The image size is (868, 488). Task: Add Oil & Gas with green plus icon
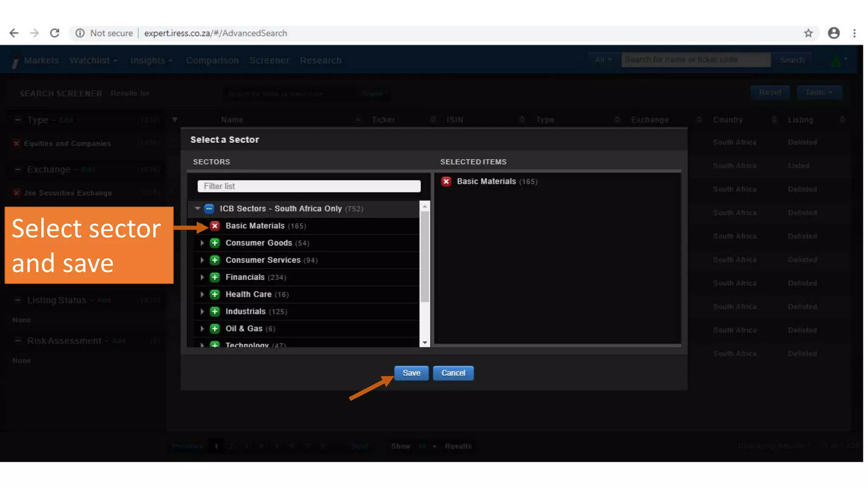click(215, 329)
